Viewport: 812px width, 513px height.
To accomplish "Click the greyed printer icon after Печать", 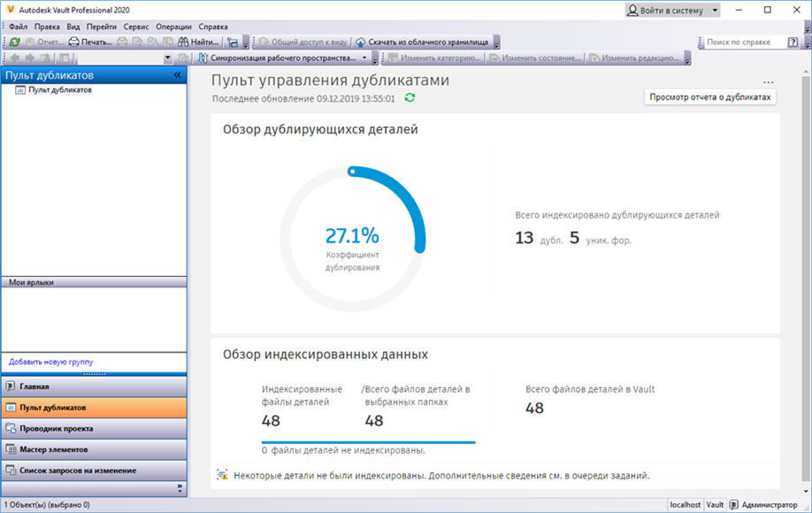I will [x=122, y=42].
